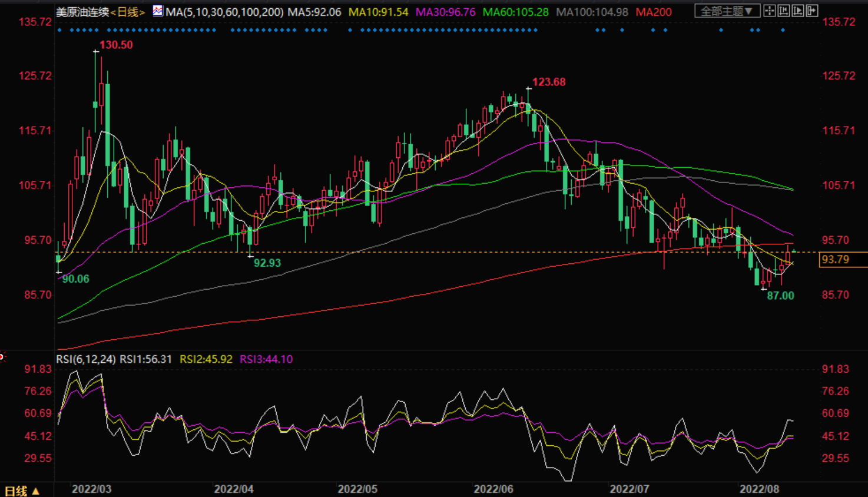Click the MA indicator chart icon

click(x=158, y=11)
